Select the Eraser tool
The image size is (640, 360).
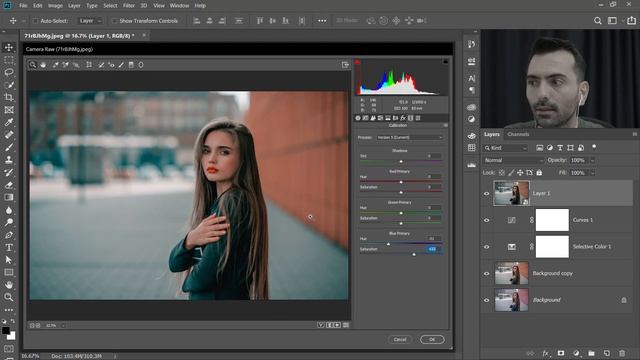coord(9,185)
